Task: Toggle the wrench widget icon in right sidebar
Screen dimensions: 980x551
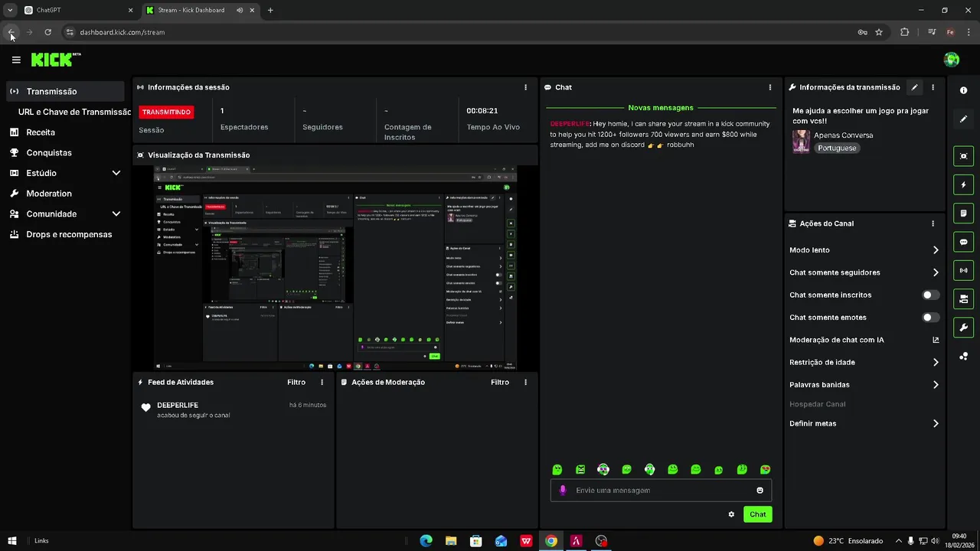Action: click(x=963, y=328)
